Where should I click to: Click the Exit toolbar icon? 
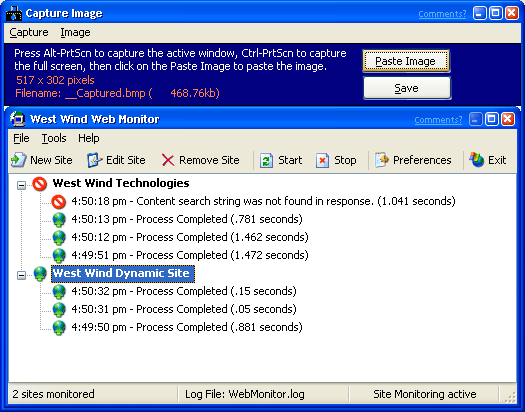(x=476, y=160)
